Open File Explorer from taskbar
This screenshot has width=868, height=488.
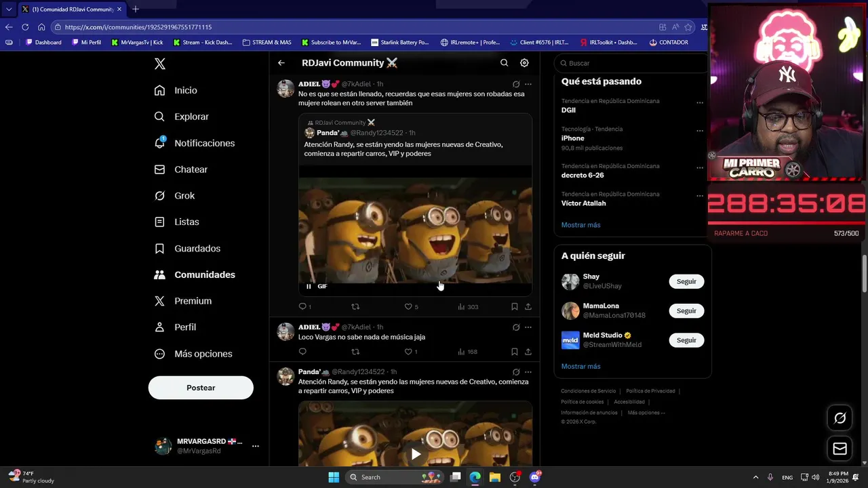[495, 477]
